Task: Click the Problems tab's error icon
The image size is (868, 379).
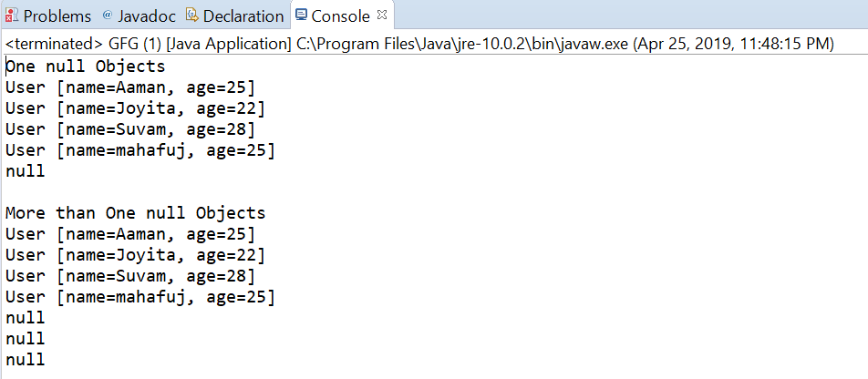Action: tap(12, 15)
